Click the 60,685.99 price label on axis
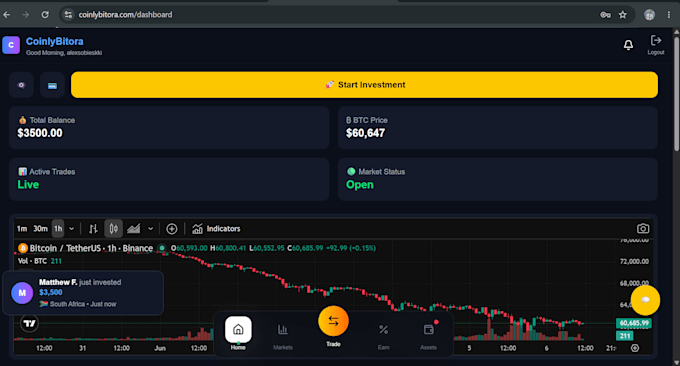The width and height of the screenshot is (680, 366). pyautogui.click(x=634, y=323)
